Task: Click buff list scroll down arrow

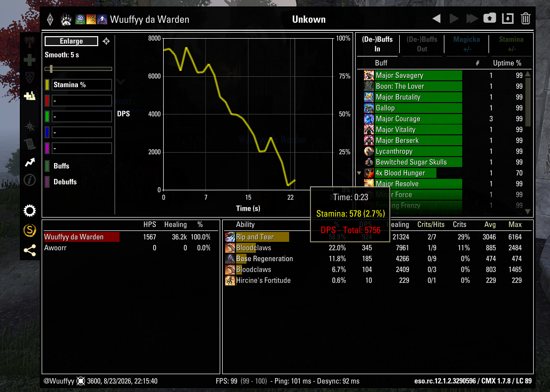Action: [x=528, y=212]
